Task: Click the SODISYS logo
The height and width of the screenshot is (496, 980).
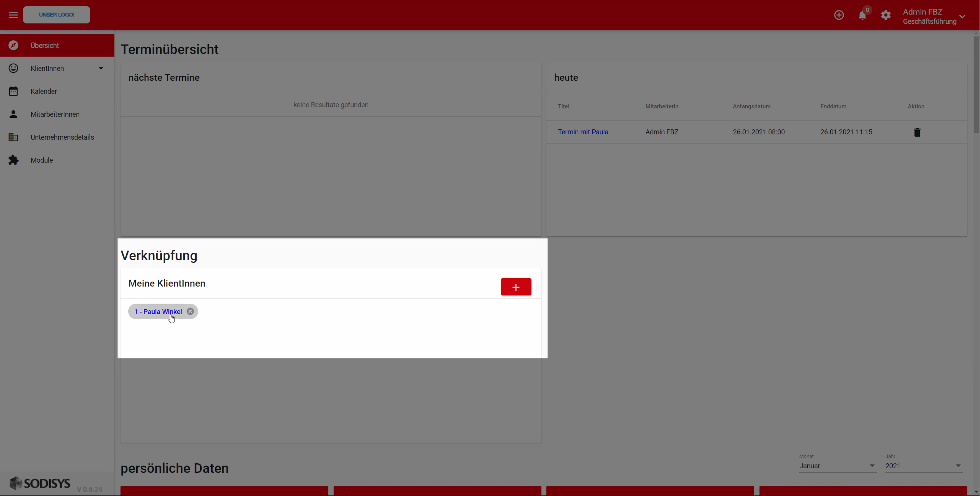Action: [40, 484]
